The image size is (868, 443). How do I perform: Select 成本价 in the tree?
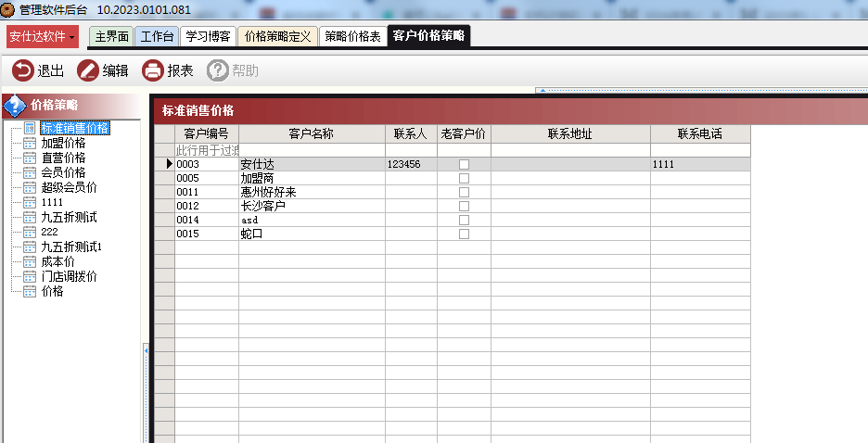click(58, 261)
